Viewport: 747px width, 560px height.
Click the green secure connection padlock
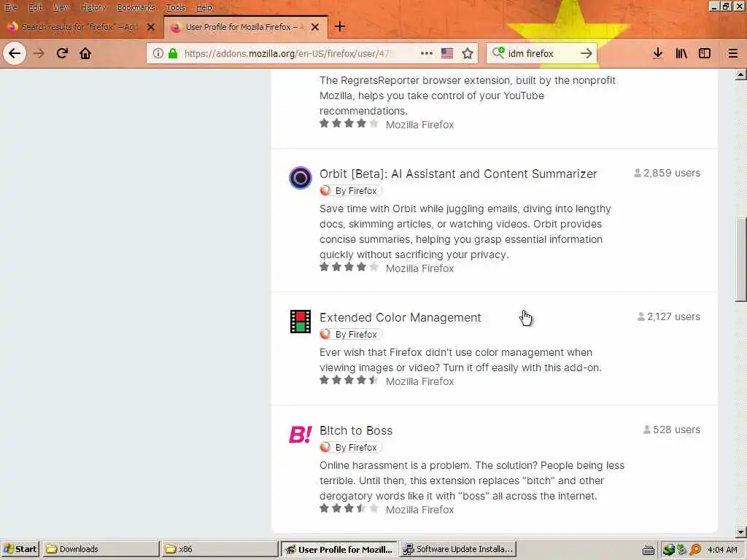[x=173, y=53]
